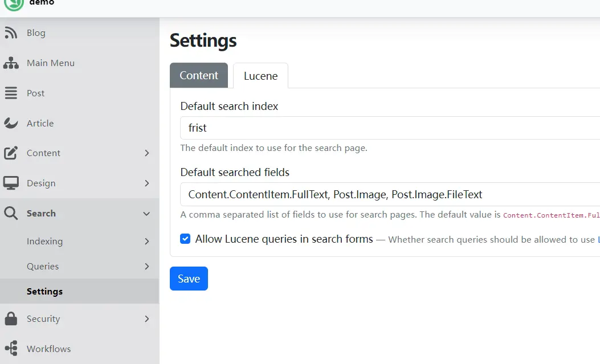Expand the Design submenu arrow
600x364 pixels.
(147, 183)
